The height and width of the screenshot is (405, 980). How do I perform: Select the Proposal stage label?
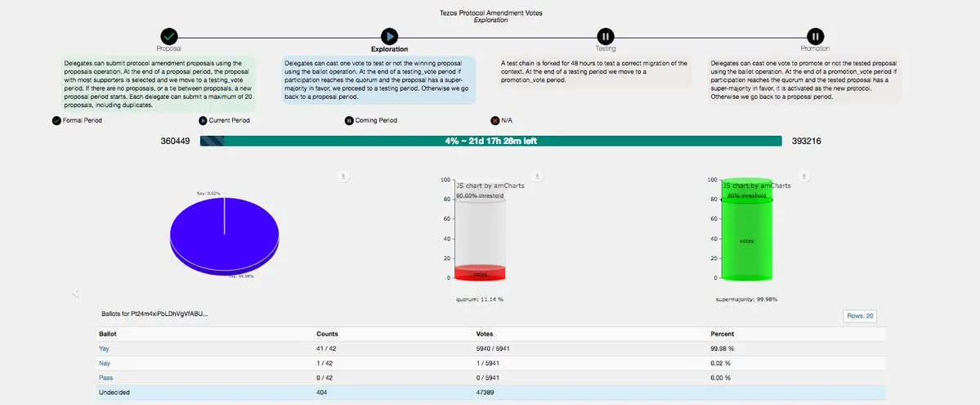coord(168,48)
